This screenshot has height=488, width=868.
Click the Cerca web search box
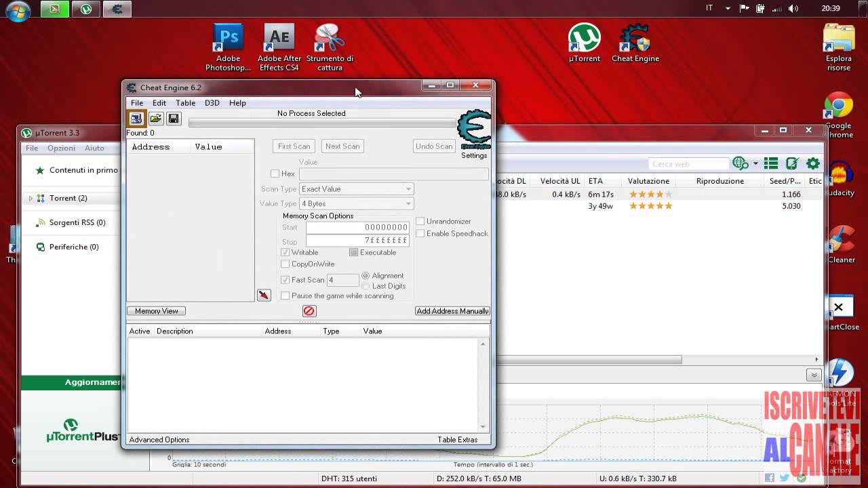tap(688, 164)
